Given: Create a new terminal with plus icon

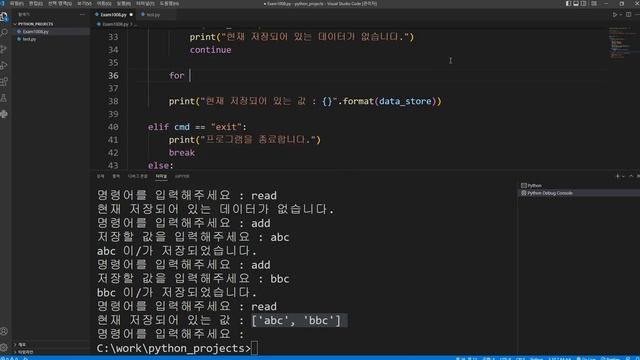Looking at the screenshot, I should (x=617, y=176).
